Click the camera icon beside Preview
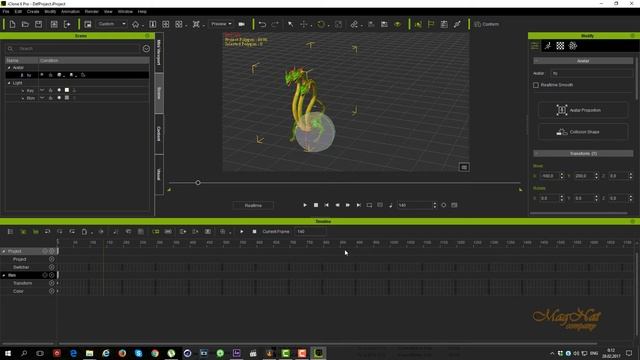Viewport: 640px width, 360px height. 242,24
